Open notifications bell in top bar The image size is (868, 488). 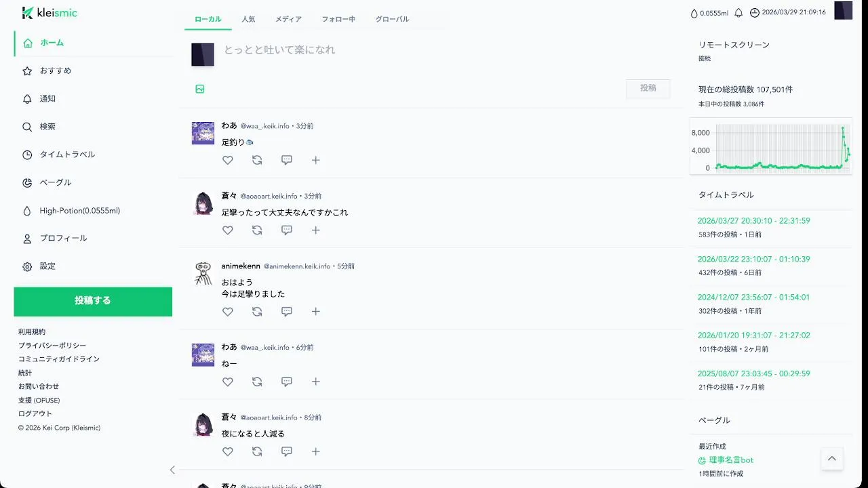pyautogui.click(x=738, y=13)
